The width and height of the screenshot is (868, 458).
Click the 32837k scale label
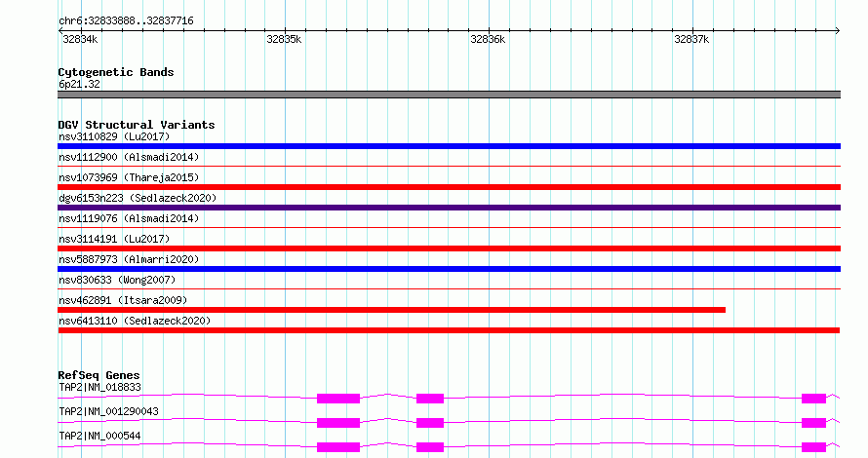point(691,39)
